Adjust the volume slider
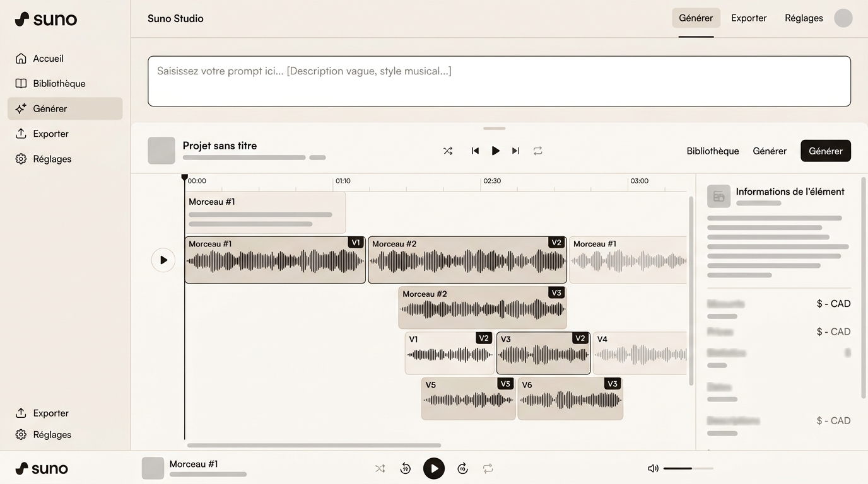Screen dimensions: 868x484 tap(688, 468)
